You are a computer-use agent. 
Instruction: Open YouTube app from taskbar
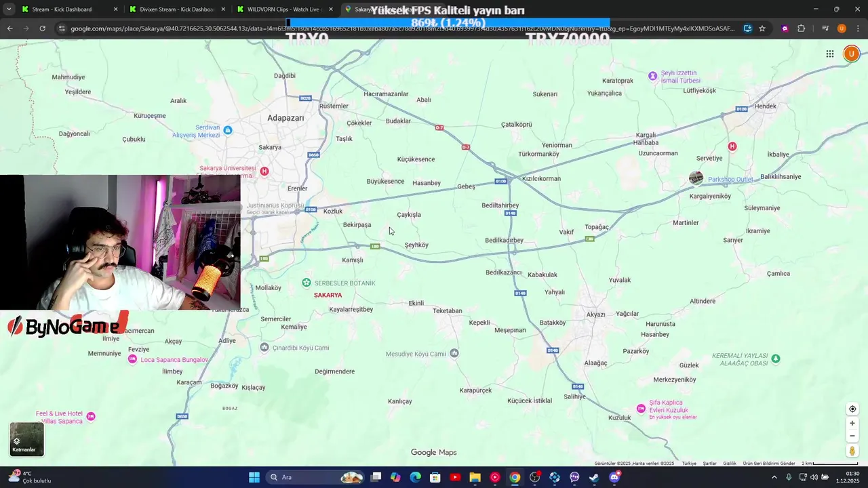(x=455, y=477)
